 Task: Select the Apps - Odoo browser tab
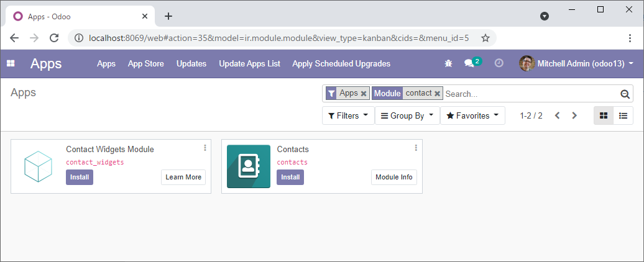(81, 16)
